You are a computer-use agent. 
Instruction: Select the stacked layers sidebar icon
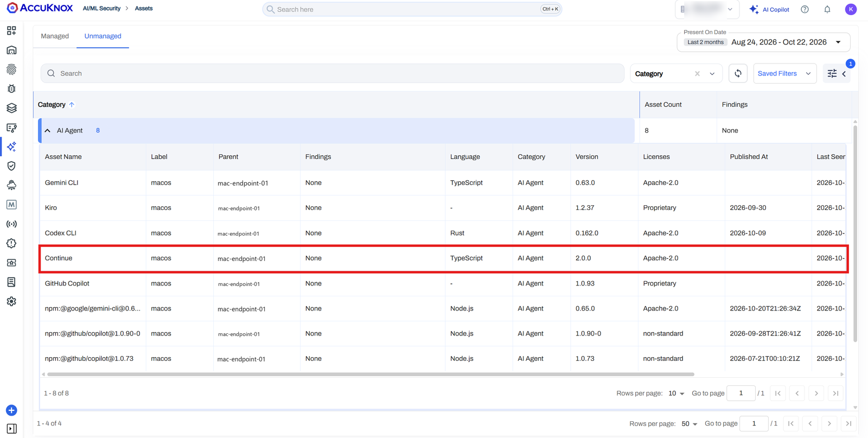[11, 108]
